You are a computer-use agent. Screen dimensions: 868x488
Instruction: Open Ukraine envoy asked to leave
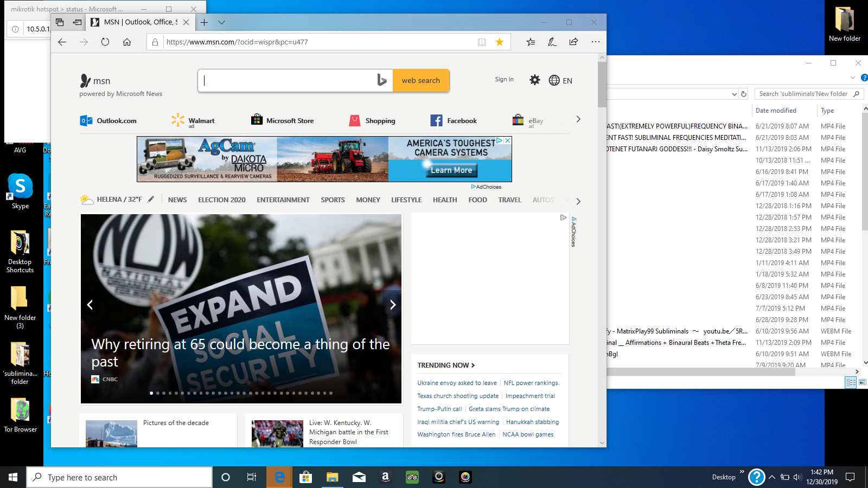[x=457, y=383]
